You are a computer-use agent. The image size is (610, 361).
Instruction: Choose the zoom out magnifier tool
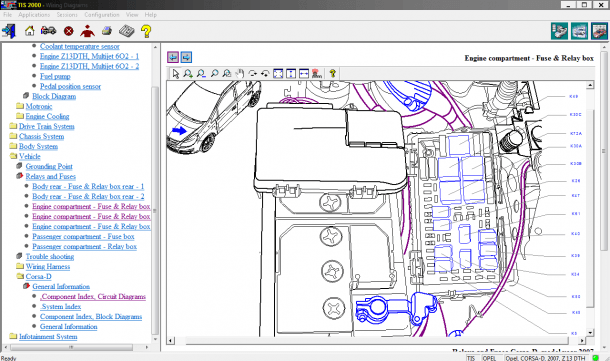pos(201,74)
